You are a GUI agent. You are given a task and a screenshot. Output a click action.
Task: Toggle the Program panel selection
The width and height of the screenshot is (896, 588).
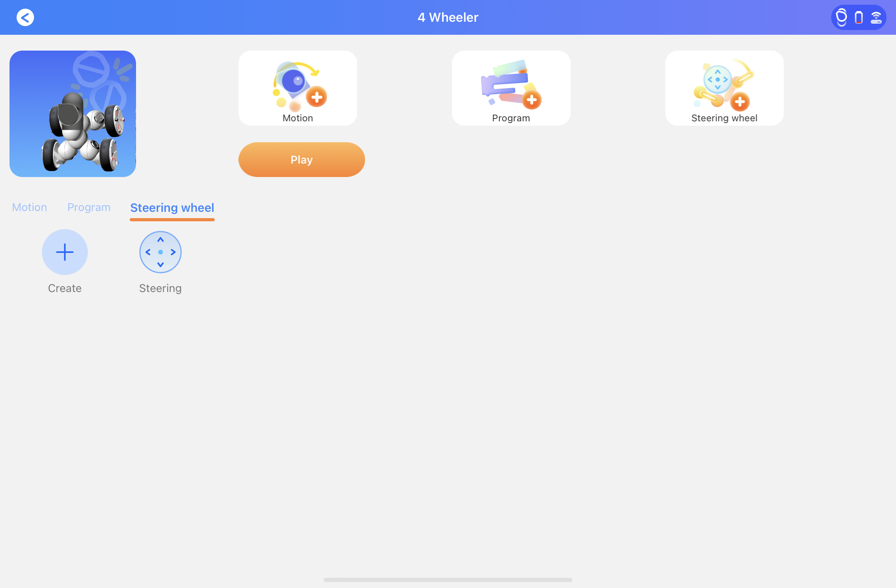click(x=89, y=207)
